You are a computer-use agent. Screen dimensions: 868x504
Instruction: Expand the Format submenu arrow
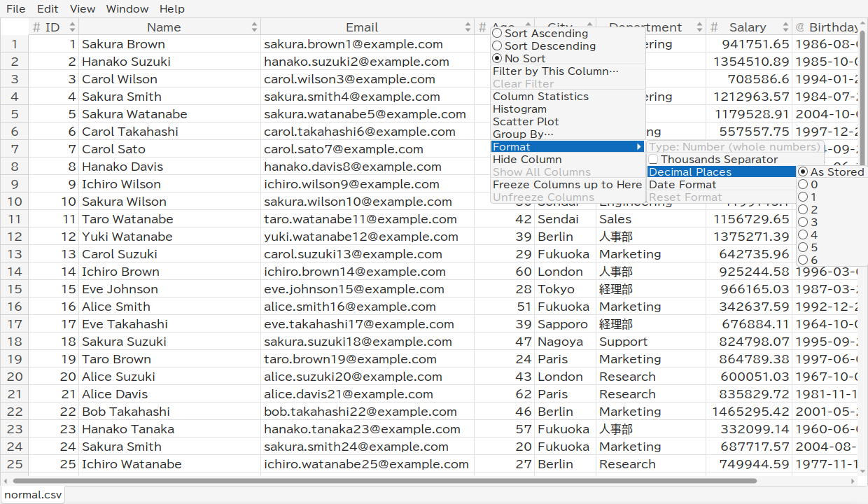click(x=638, y=147)
